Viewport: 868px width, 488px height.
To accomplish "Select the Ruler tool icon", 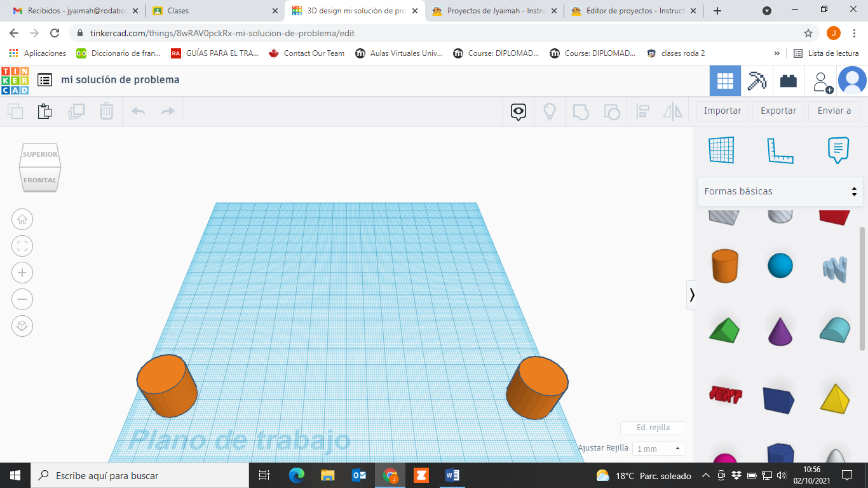I will click(780, 150).
